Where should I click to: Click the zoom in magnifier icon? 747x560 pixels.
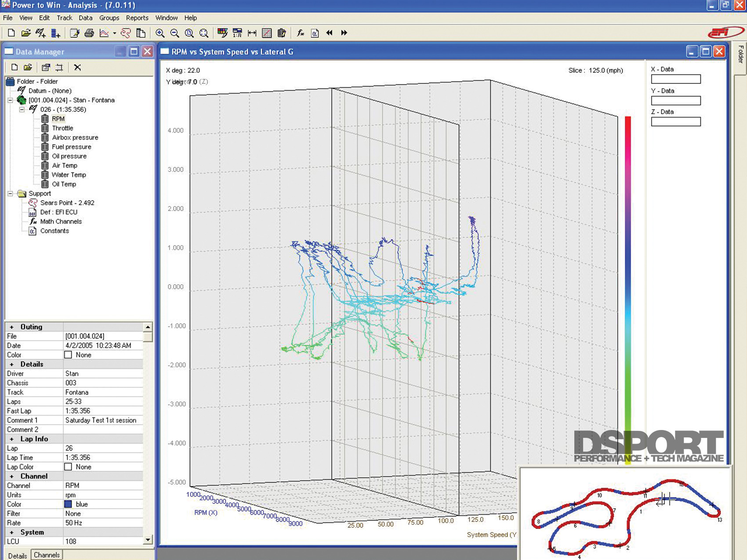pyautogui.click(x=160, y=33)
